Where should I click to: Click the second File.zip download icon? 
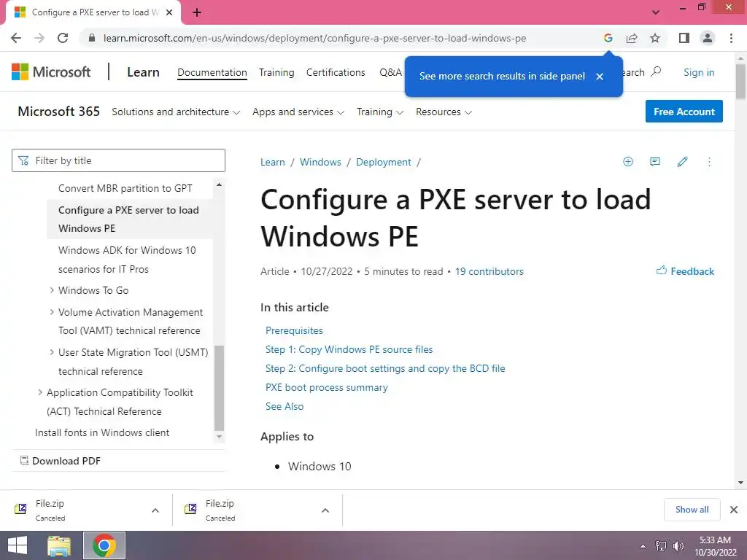[190, 509]
